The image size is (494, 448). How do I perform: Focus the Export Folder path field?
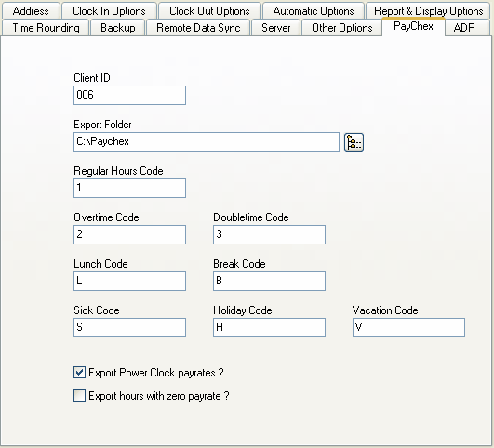(x=207, y=141)
